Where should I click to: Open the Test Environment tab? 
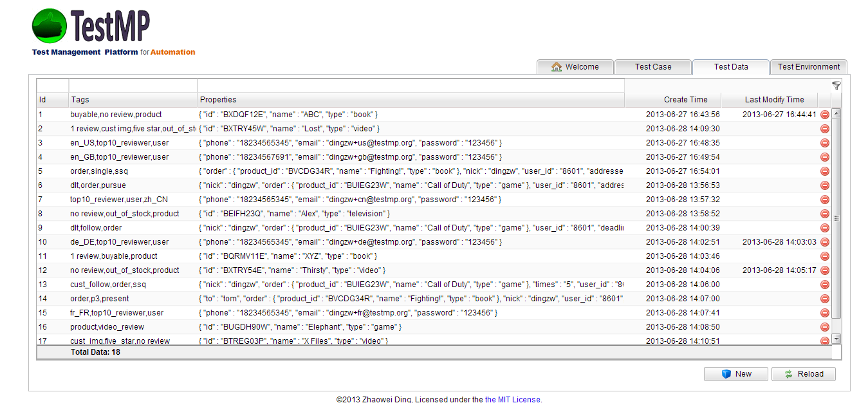click(808, 66)
